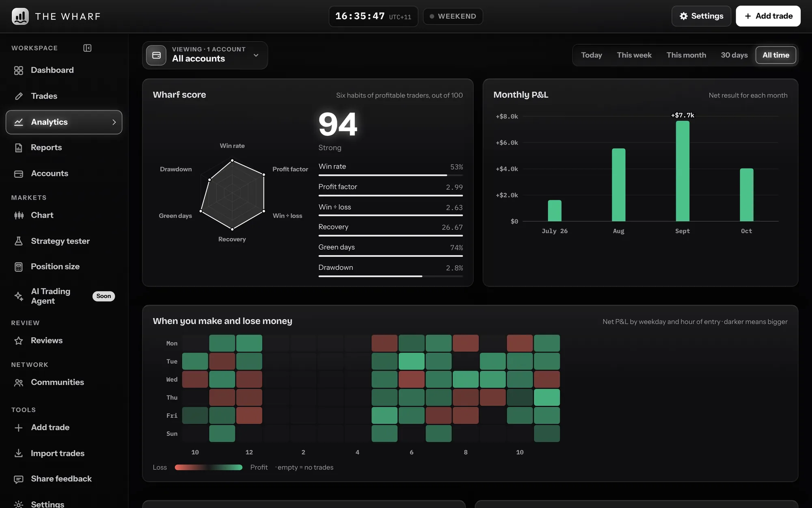The width and height of the screenshot is (812, 508).
Task: Click the Chart candlestick icon
Action: tap(19, 215)
